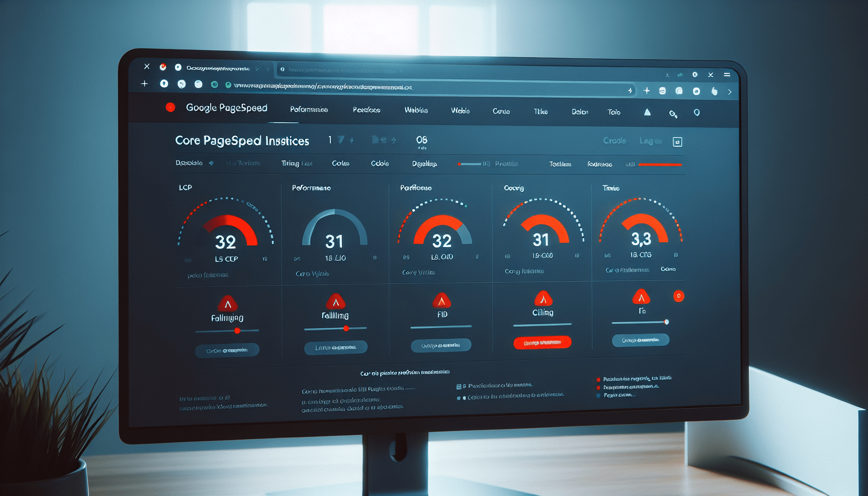868x496 pixels.
Task: Click the white triangle icon in the navigation bar
Action: [x=647, y=112]
